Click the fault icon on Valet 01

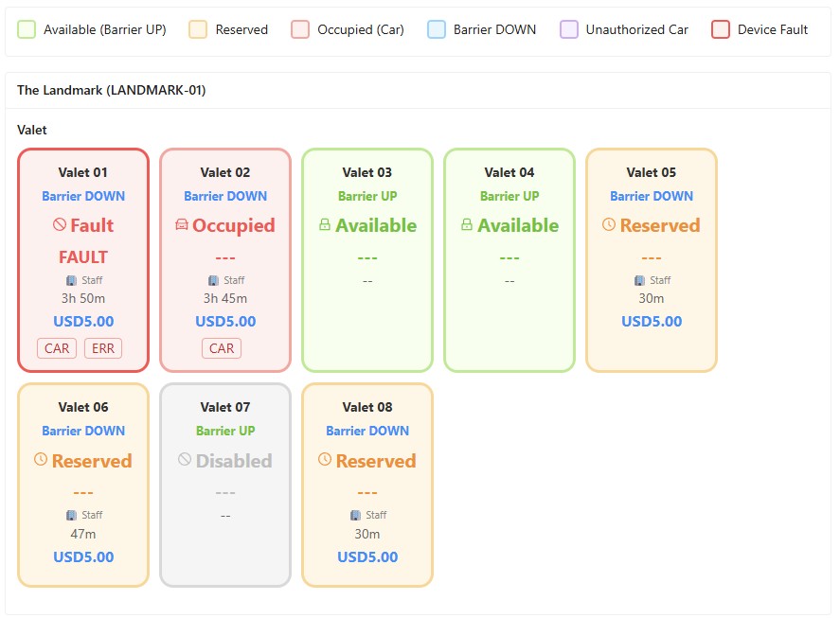click(x=59, y=226)
